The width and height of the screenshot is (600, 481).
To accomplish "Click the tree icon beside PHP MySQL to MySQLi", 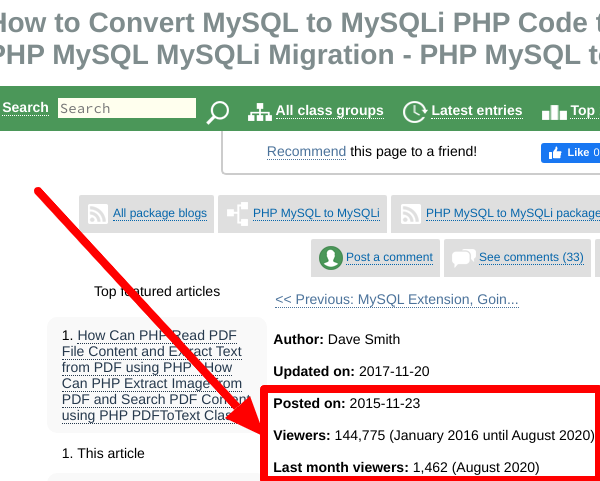I will point(238,214).
